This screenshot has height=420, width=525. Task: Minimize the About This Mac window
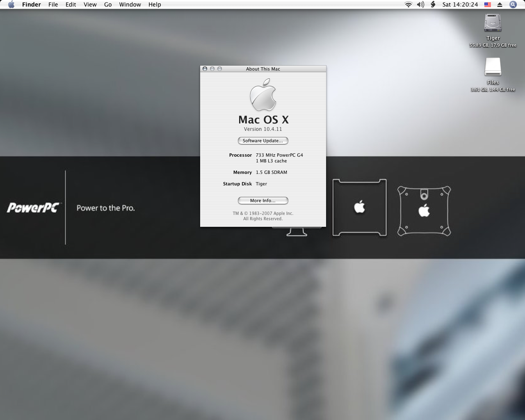click(212, 69)
